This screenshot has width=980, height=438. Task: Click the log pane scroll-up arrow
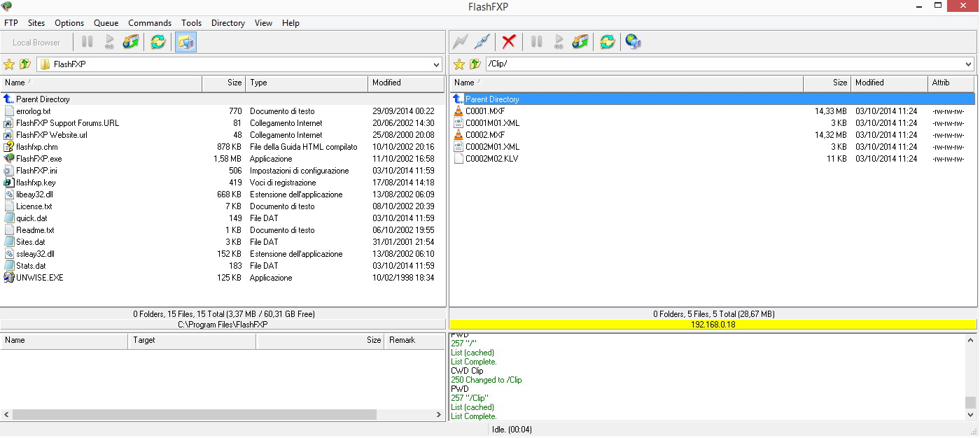[x=970, y=340]
